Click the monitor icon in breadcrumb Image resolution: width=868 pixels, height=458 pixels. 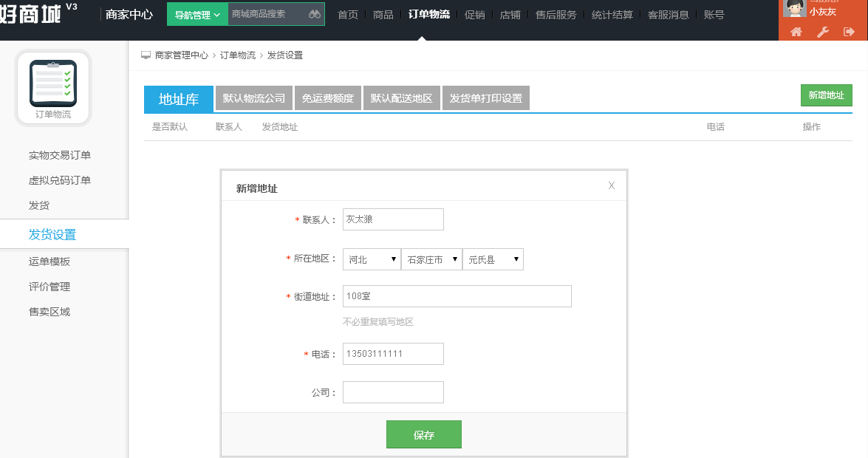[x=146, y=55]
